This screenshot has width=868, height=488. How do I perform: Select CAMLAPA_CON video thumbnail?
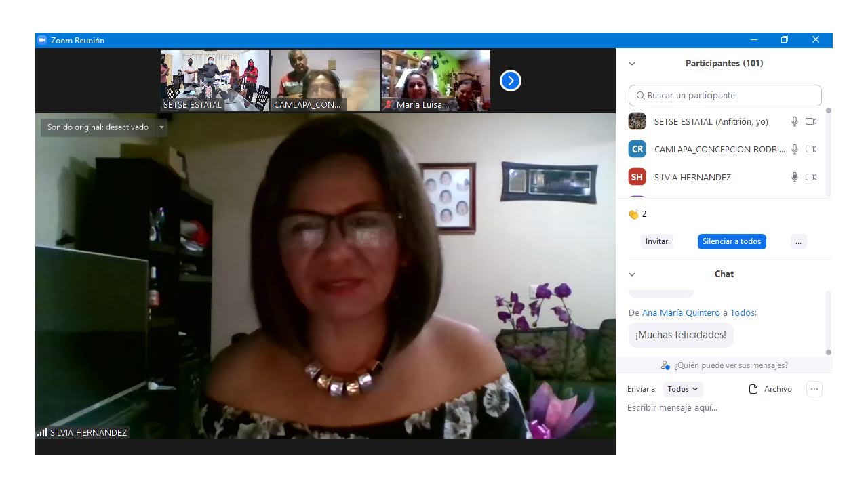pos(325,81)
